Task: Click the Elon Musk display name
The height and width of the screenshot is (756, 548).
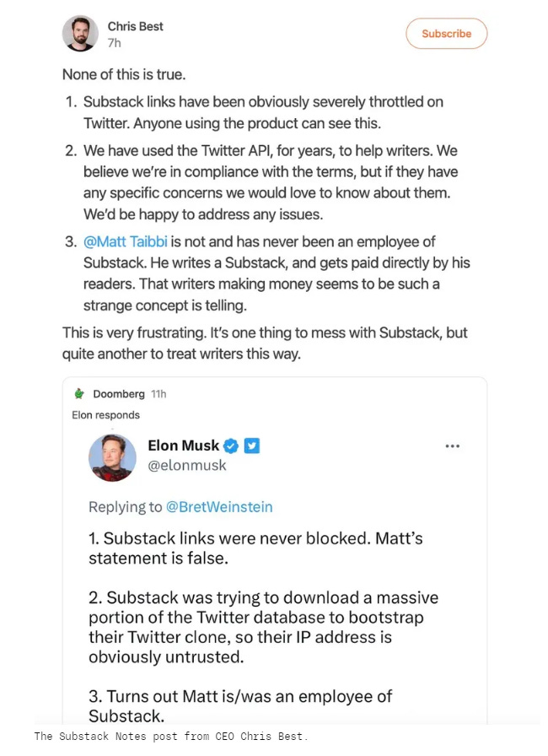Action: coord(183,445)
